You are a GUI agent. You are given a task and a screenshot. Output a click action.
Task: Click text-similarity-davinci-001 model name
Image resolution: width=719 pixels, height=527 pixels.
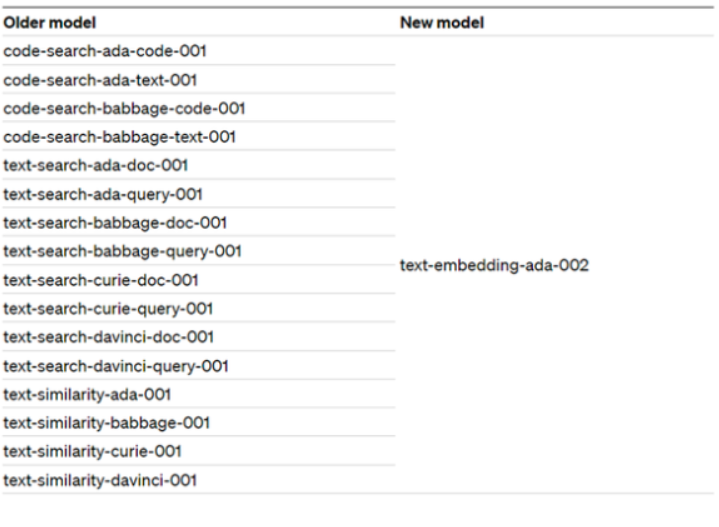(x=100, y=480)
